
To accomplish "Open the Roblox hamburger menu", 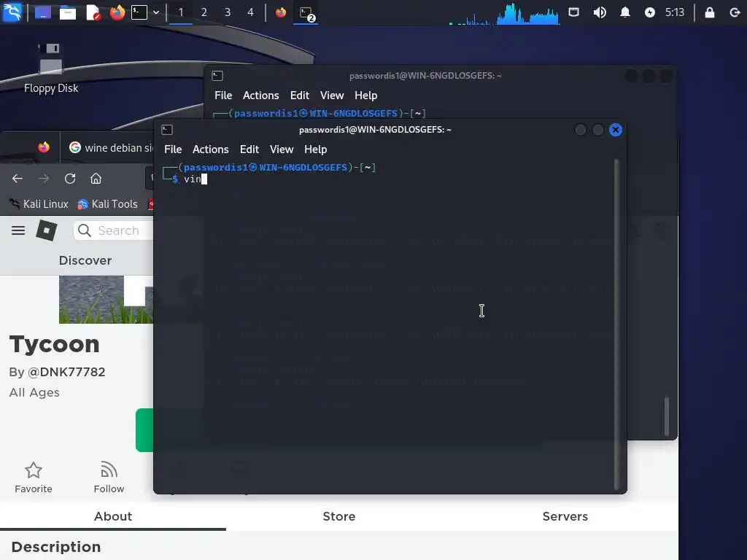I will 18,231.
